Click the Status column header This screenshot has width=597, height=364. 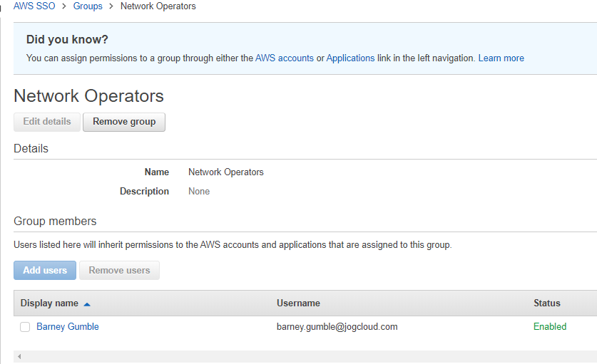tap(546, 303)
